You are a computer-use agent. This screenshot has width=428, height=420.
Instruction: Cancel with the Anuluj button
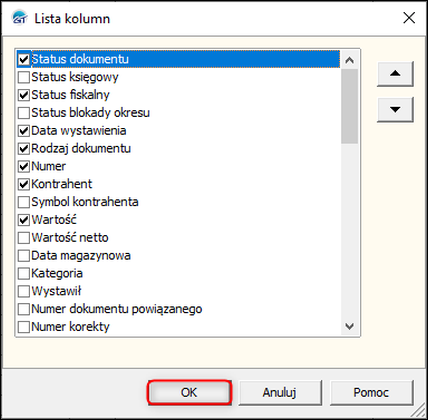280,392
